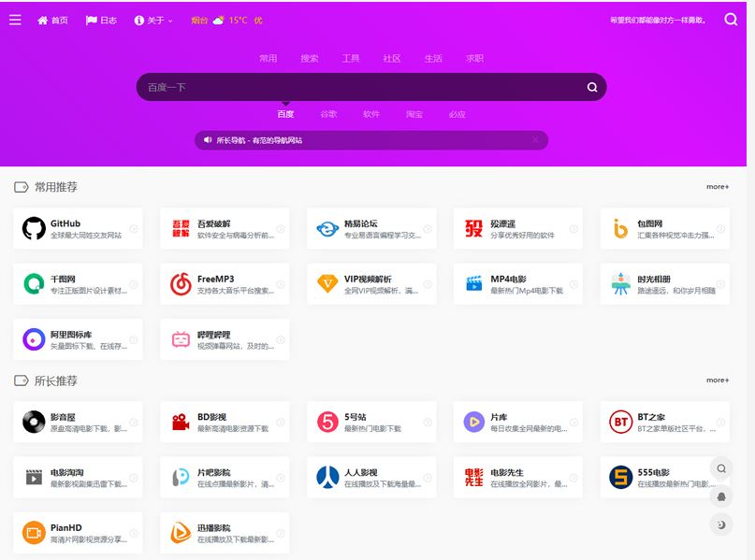Open the hamburger sidebar menu

point(15,20)
